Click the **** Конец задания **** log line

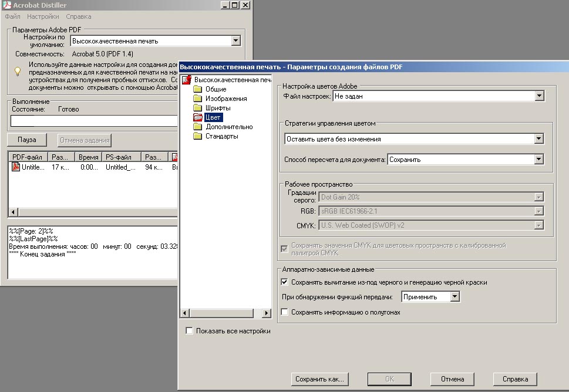point(42,254)
